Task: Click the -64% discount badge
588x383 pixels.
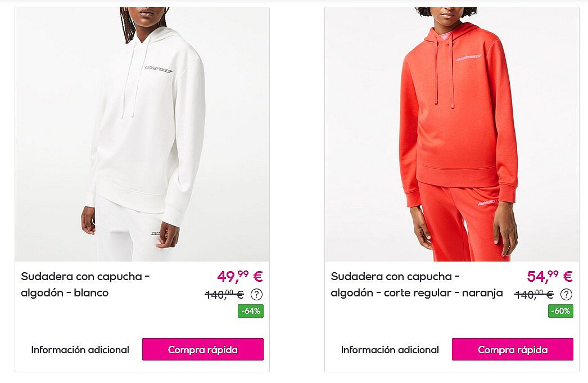Action: (x=251, y=311)
